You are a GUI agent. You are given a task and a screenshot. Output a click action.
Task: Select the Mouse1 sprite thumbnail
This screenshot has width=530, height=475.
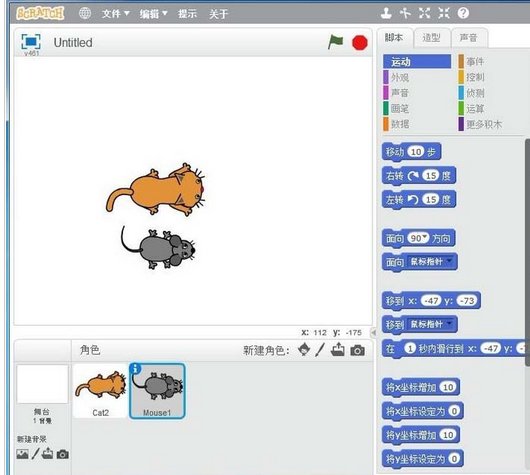(x=157, y=391)
